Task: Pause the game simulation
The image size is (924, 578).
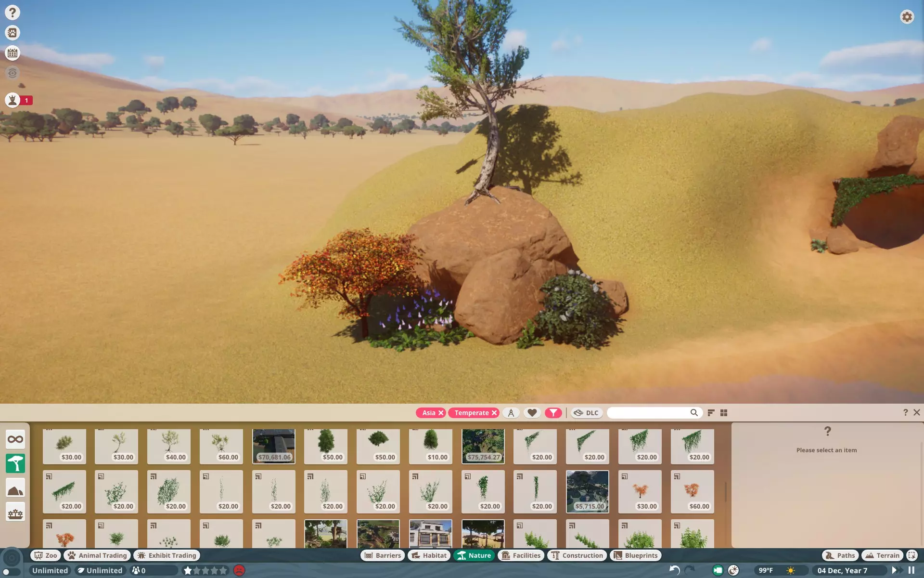Action: coord(911,570)
